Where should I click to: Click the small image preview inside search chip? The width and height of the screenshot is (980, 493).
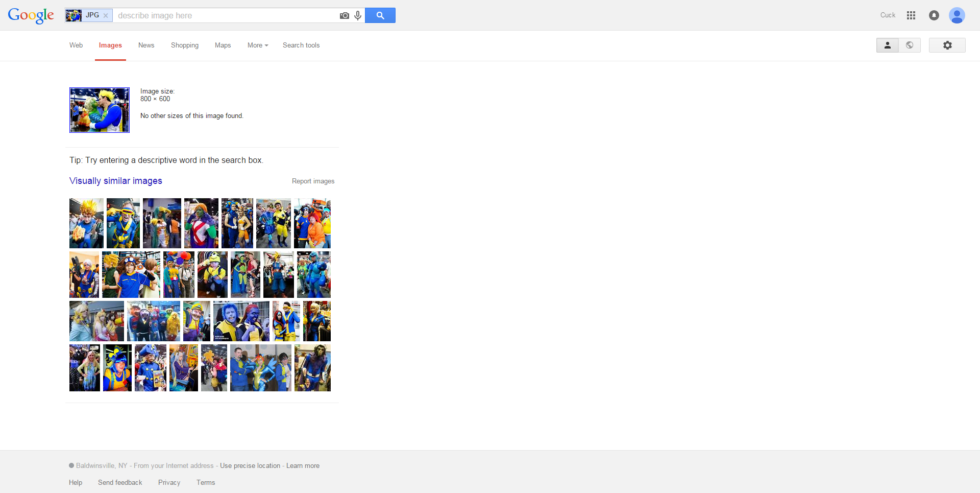pos(73,15)
